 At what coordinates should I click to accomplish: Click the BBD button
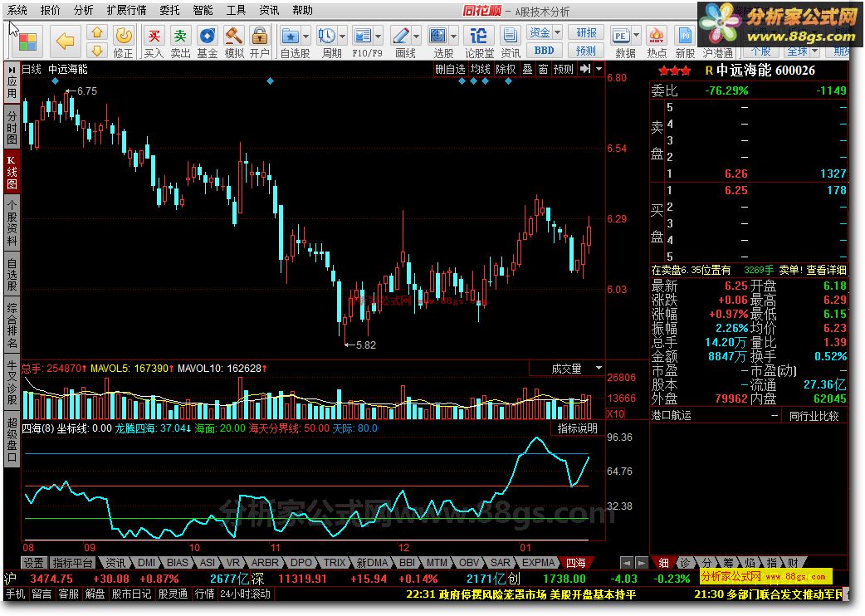point(544,50)
